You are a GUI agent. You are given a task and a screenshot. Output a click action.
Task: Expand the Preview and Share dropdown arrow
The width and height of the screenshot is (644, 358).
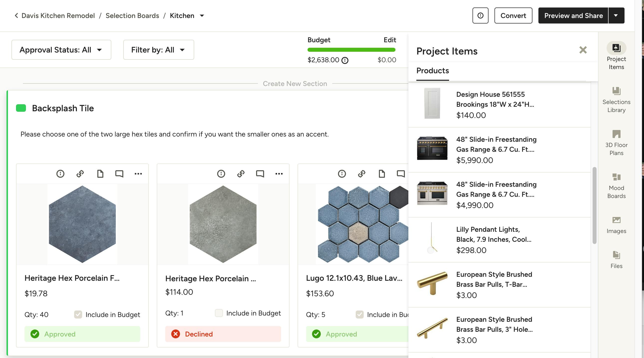pyautogui.click(x=616, y=15)
